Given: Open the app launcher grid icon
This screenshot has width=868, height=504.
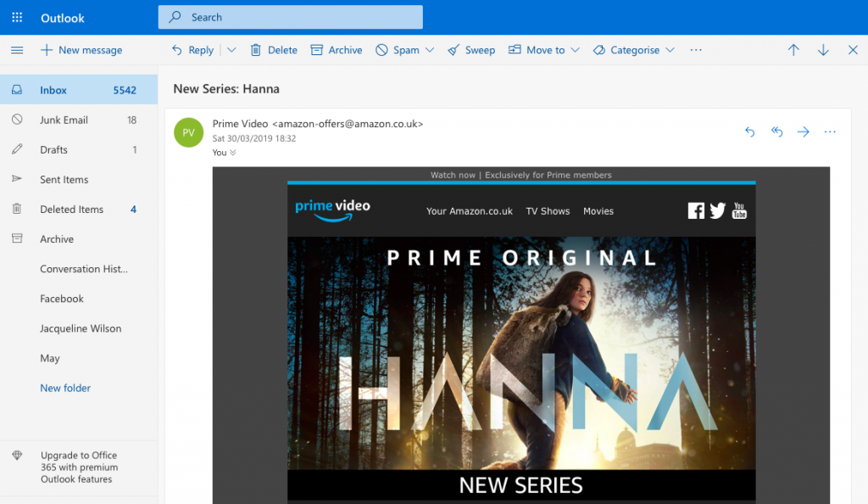Looking at the screenshot, I should point(17,17).
